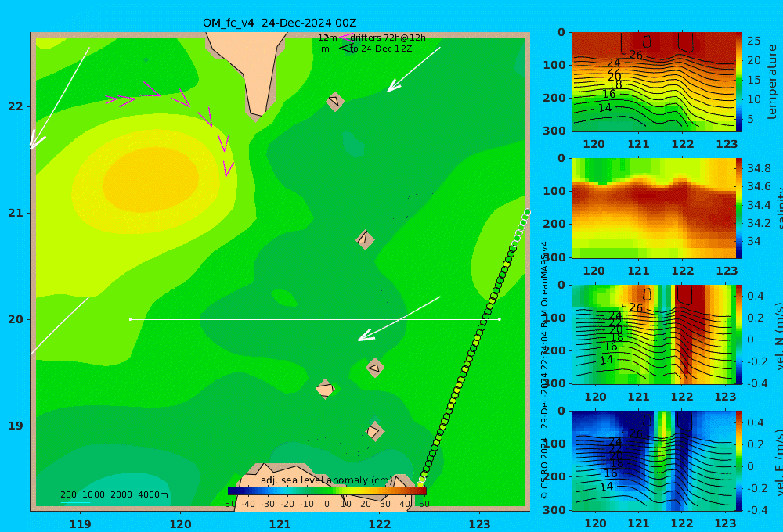Screen dimensions: 783x532
Task: Click longitude axis label 121 on main map
Action: [x=280, y=523]
